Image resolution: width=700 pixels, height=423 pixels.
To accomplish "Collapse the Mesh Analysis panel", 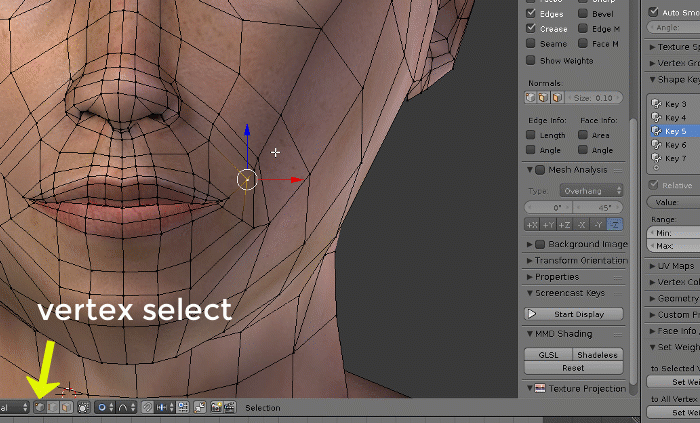I will [x=530, y=170].
